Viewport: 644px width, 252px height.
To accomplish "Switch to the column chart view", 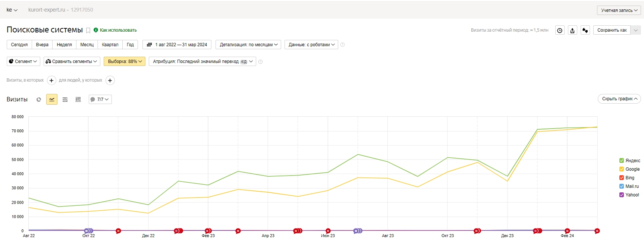I will click(78, 100).
